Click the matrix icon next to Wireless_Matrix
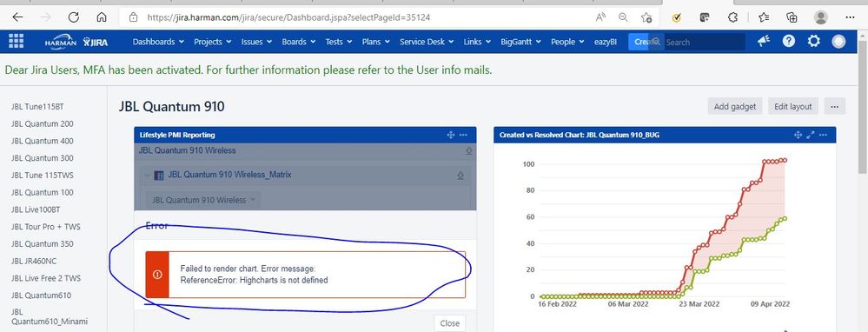This screenshot has width=868, height=332. pos(159,176)
